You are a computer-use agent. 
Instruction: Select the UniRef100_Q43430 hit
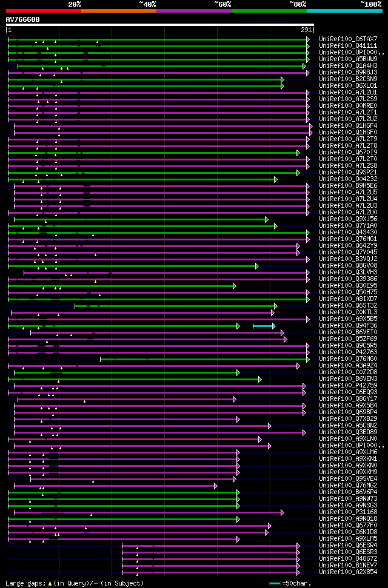(348, 233)
